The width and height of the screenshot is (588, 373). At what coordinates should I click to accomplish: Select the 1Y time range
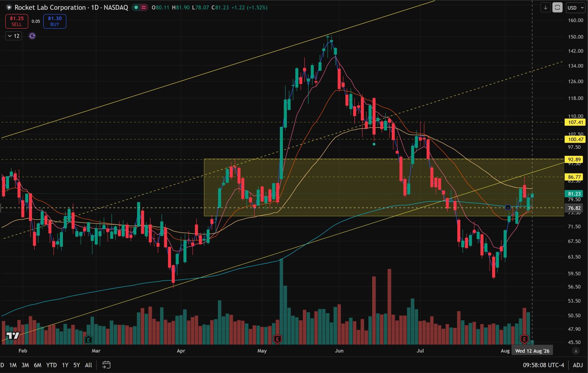click(x=65, y=365)
